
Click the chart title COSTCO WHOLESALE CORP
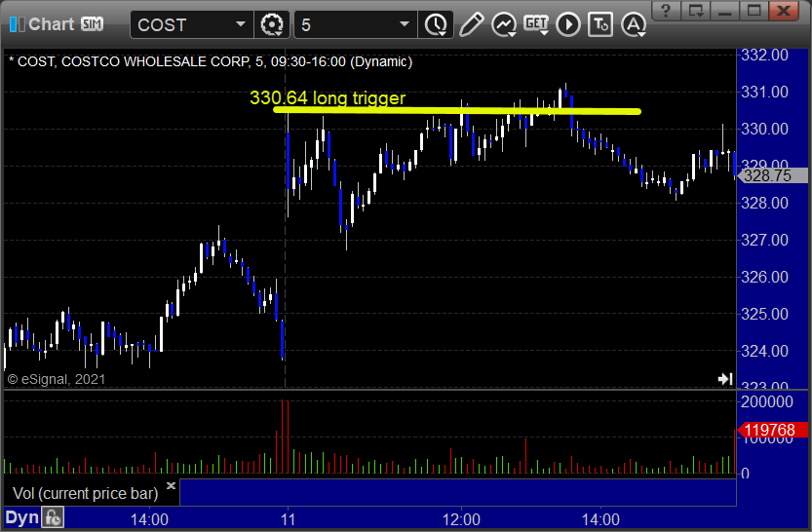point(156,61)
